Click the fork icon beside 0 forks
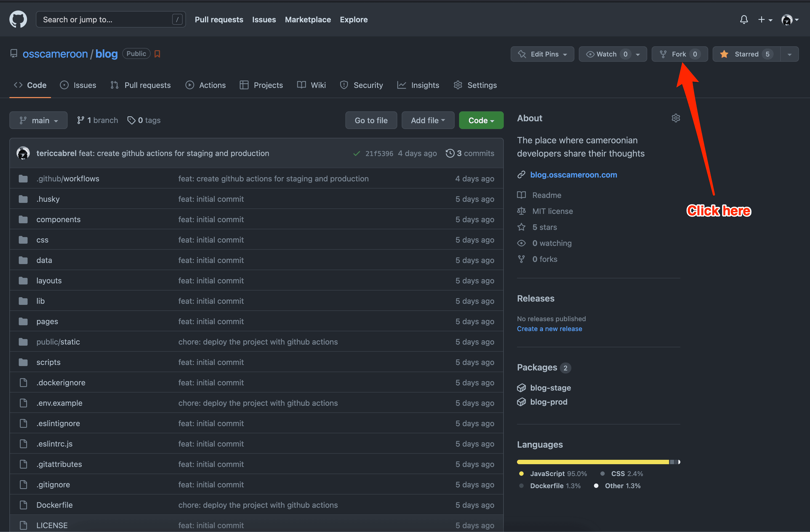This screenshot has height=532, width=810. 521,259
